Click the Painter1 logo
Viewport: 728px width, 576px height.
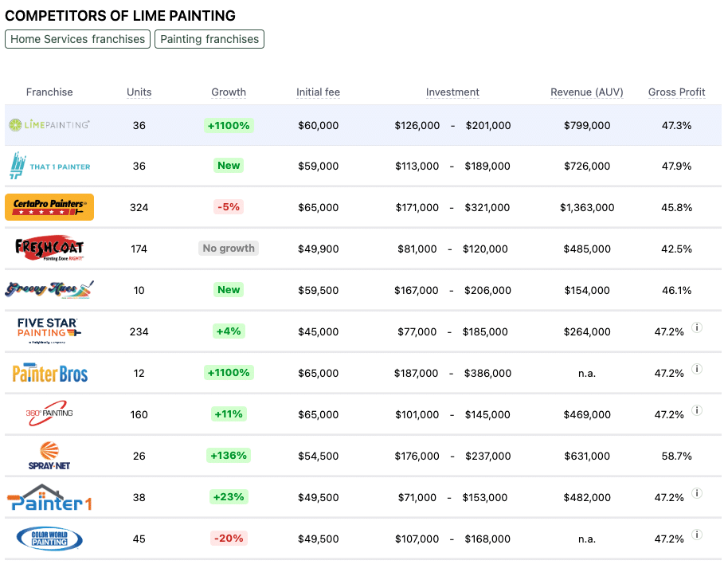49,497
